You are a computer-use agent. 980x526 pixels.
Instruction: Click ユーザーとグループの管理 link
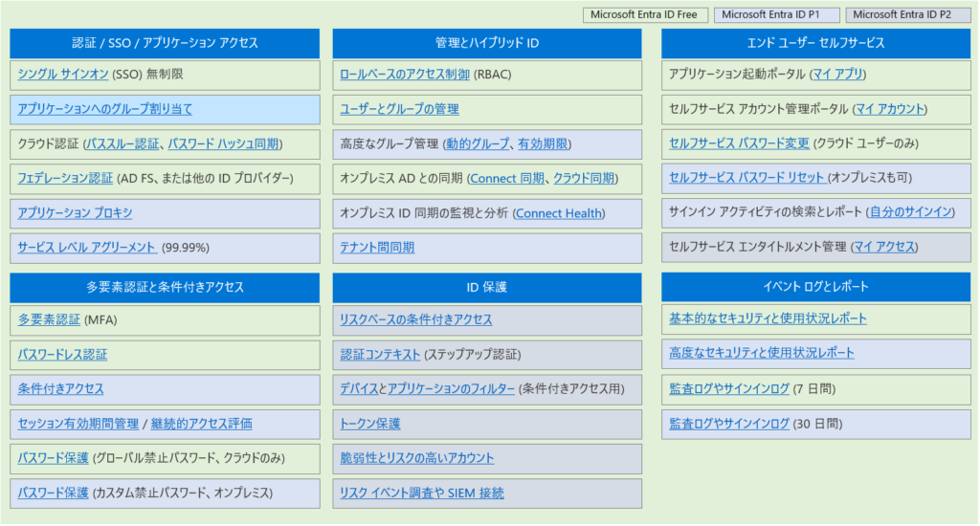(x=399, y=109)
